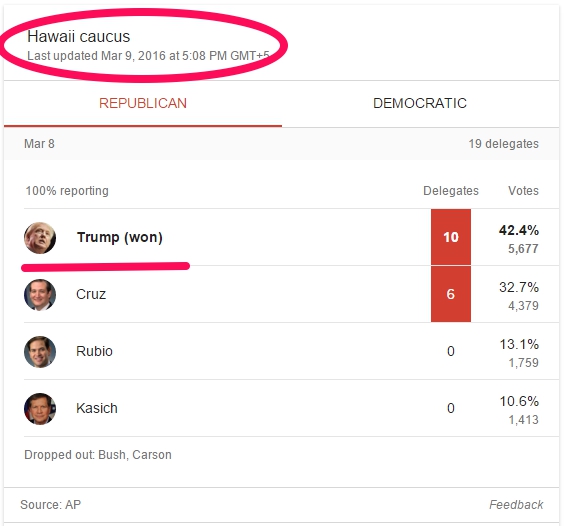This screenshot has width=564, height=526.
Task: Click the Dropped out: Bush, Carson note
Action: coord(98,455)
